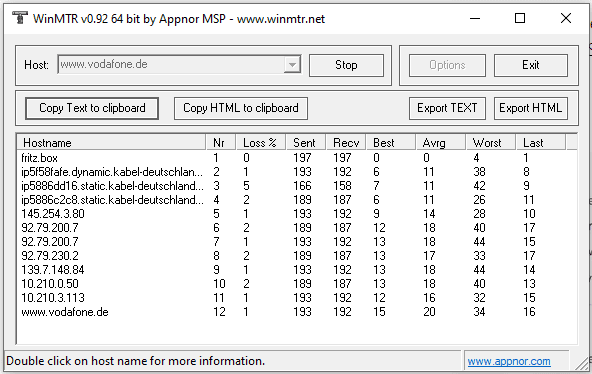Export results as HTML
Screen dimensions: 592x374
click(x=530, y=108)
